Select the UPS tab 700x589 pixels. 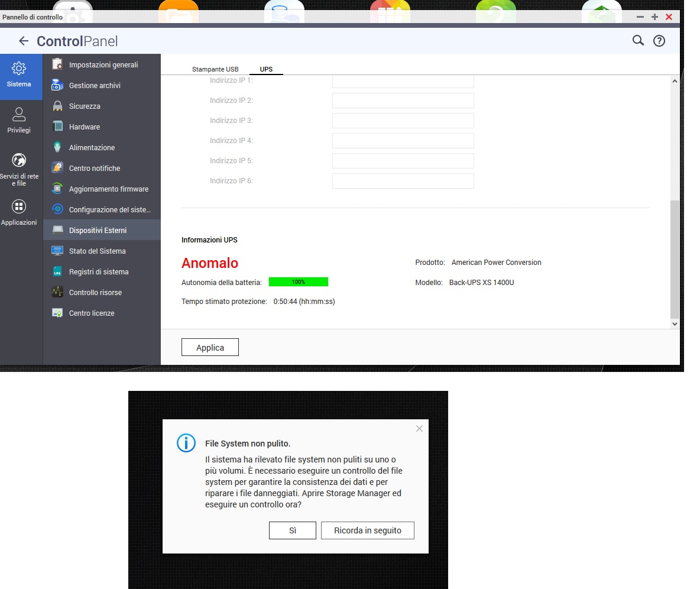pyautogui.click(x=266, y=69)
